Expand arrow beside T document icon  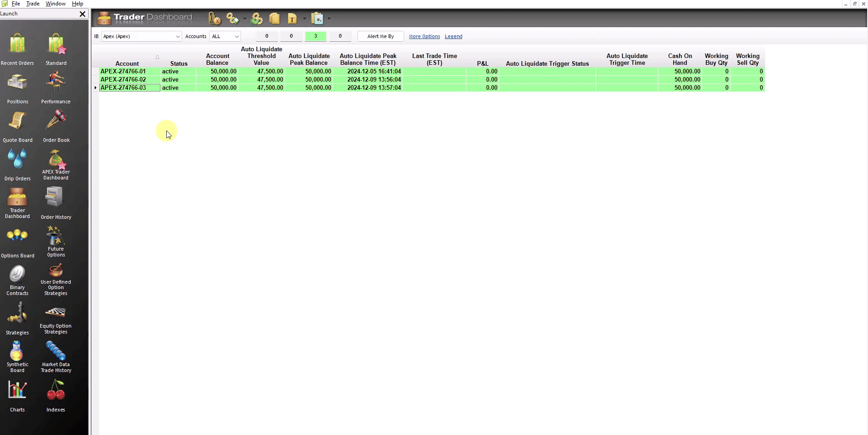coord(304,19)
